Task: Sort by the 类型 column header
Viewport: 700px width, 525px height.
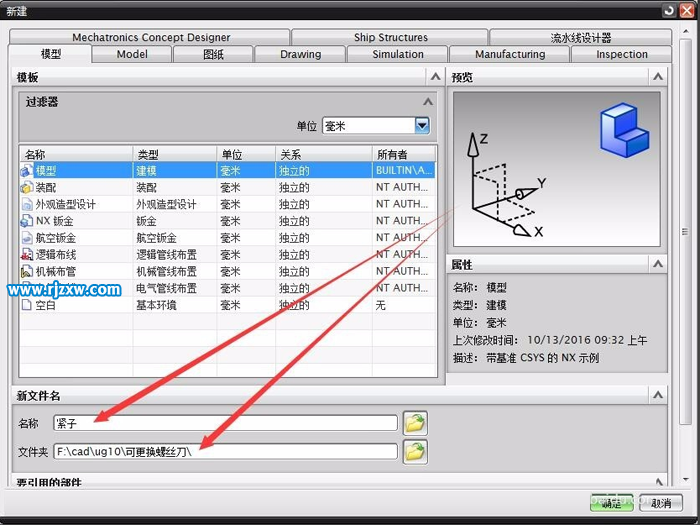Action: coord(175,154)
